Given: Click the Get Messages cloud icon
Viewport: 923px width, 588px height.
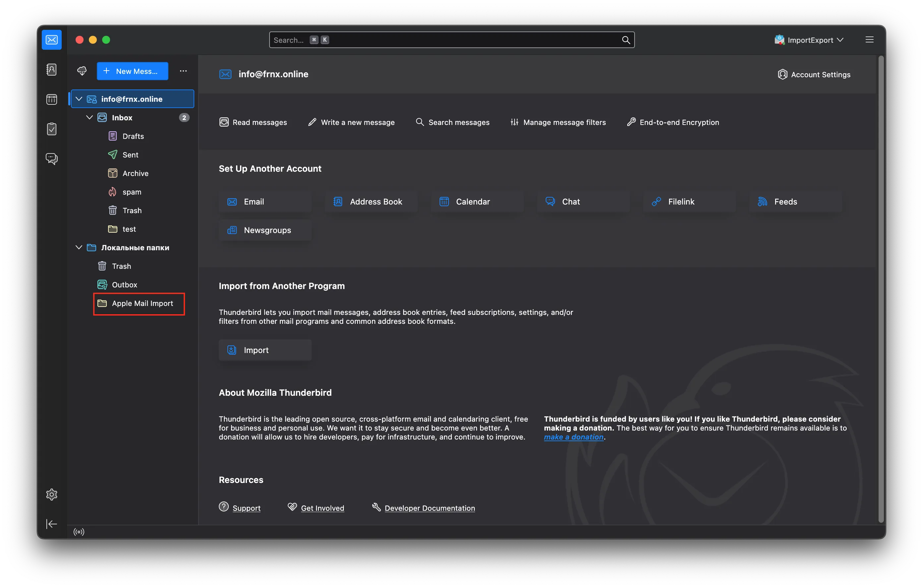Looking at the screenshot, I should click(82, 71).
